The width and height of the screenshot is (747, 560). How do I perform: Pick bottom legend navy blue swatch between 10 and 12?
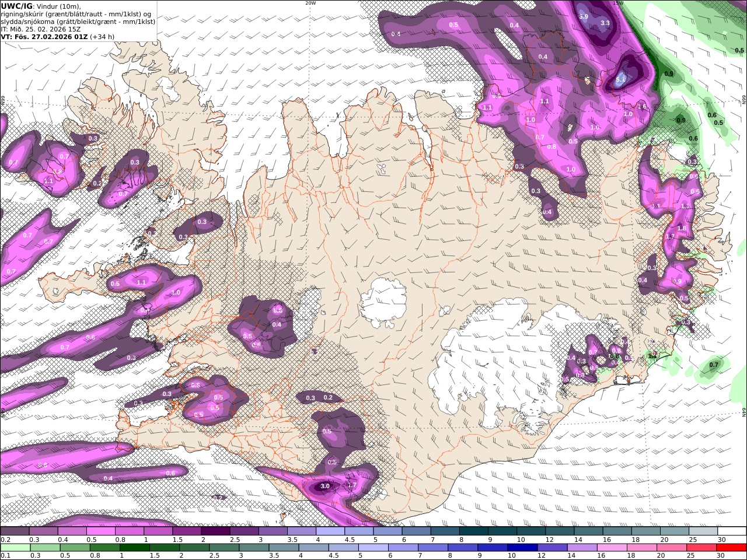tap(523, 547)
